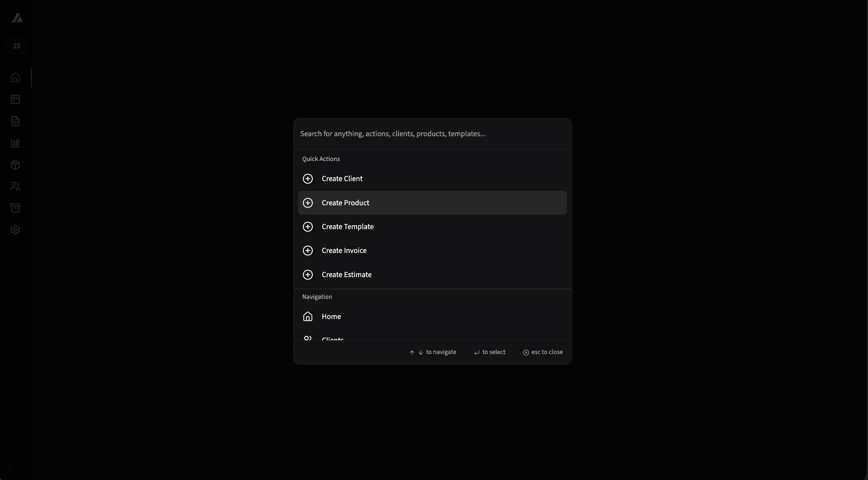Image resolution: width=868 pixels, height=480 pixels.
Task: Select the table layout icon in sidebar
Action: 15,99
